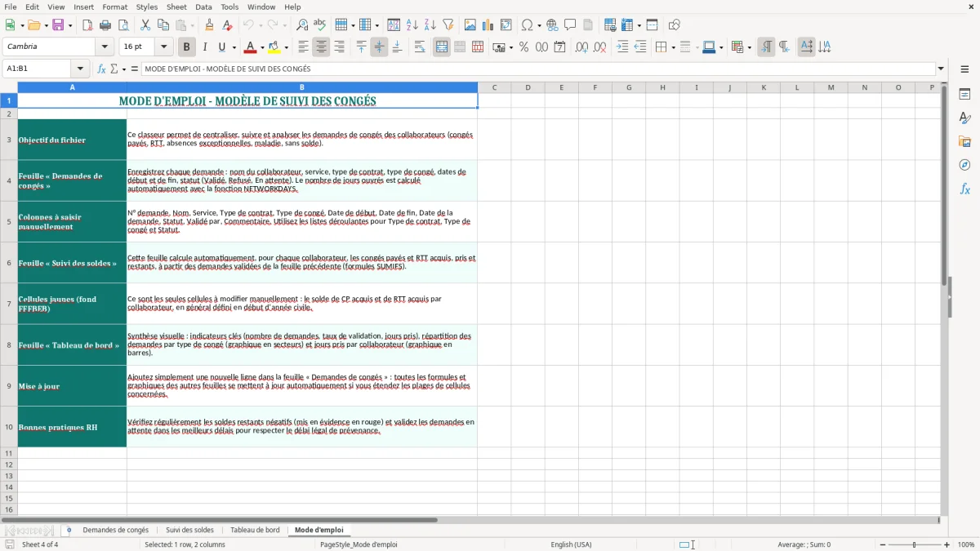Toggle Italic formatting
The image size is (980, 551).
(x=204, y=47)
